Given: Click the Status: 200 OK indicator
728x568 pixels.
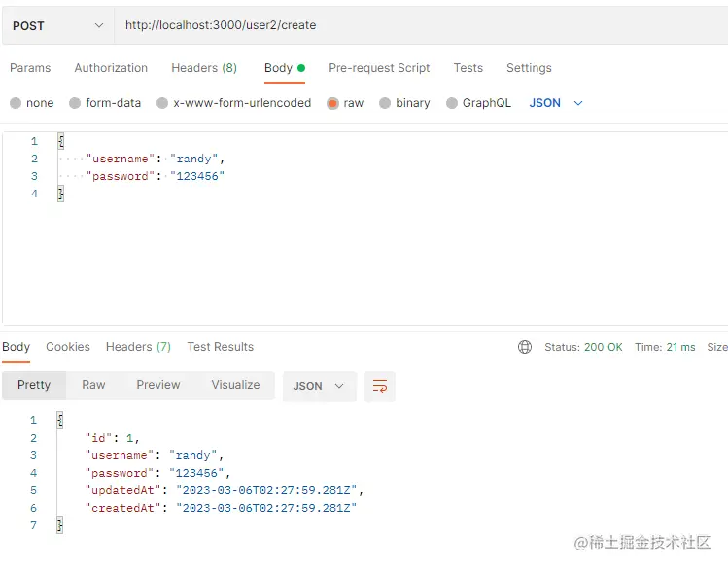Looking at the screenshot, I should pyautogui.click(x=583, y=347).
